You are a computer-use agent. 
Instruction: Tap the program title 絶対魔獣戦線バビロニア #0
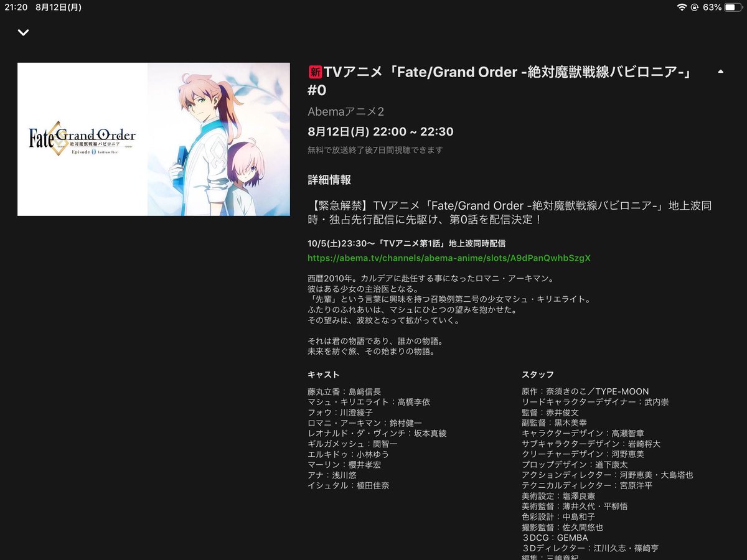pos(500,81)
